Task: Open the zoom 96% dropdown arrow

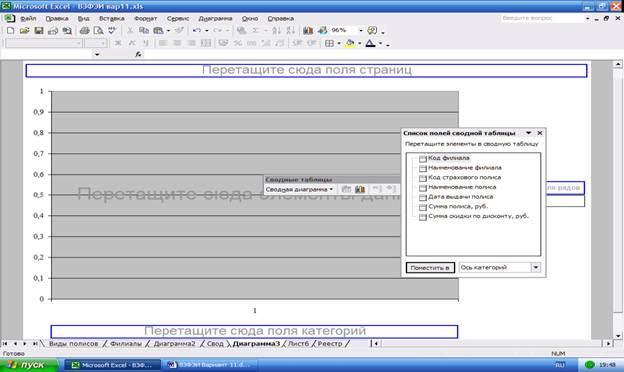Action: tap(361, 30)
